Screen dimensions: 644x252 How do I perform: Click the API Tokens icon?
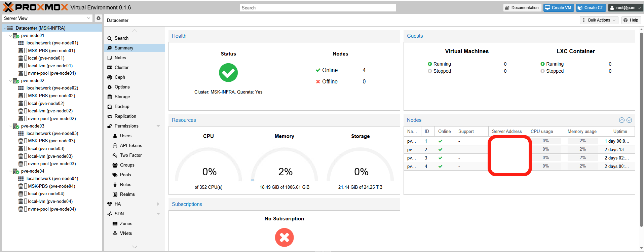(x=115, y=146)
